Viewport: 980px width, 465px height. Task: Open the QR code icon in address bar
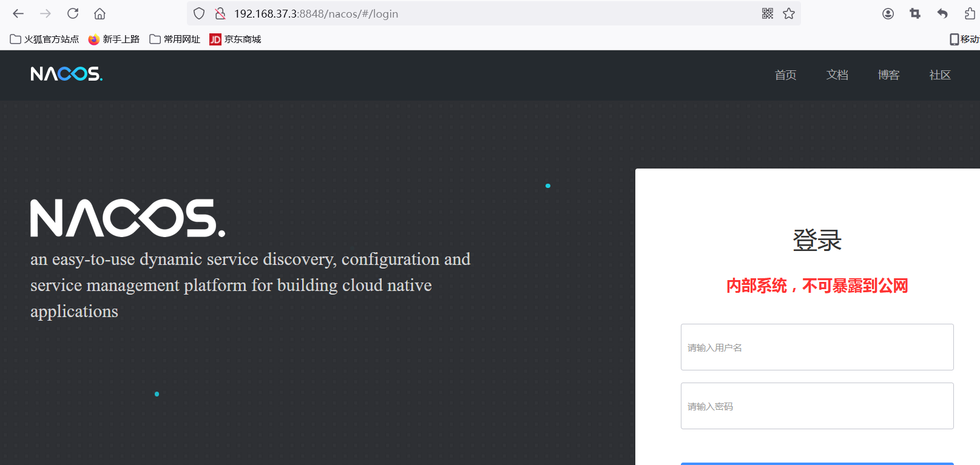pos(768,13)
